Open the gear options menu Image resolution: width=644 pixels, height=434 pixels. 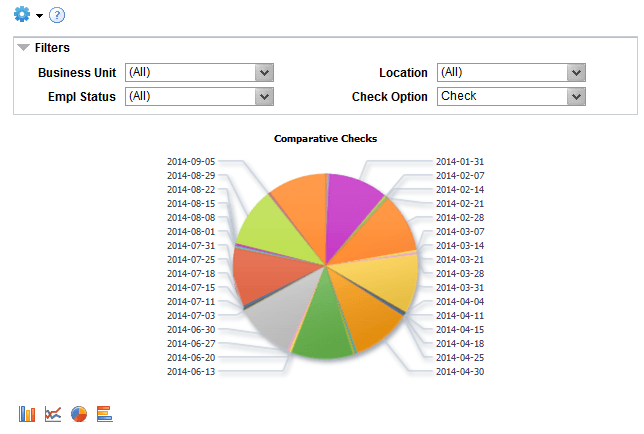coord(22,14)
